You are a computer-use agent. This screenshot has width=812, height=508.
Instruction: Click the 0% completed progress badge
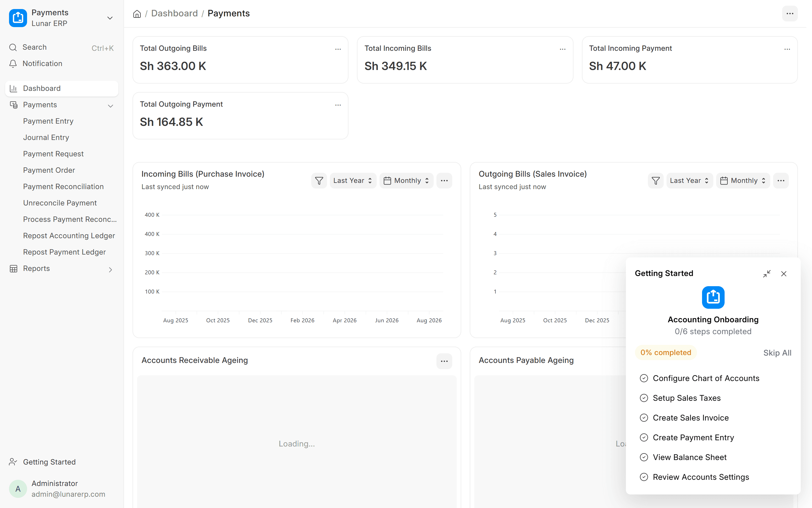[666, 353]
